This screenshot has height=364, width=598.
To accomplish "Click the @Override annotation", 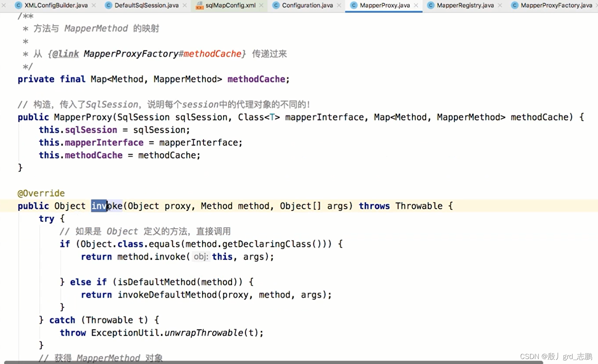I will pyautogui.click(x=41, y=193).
